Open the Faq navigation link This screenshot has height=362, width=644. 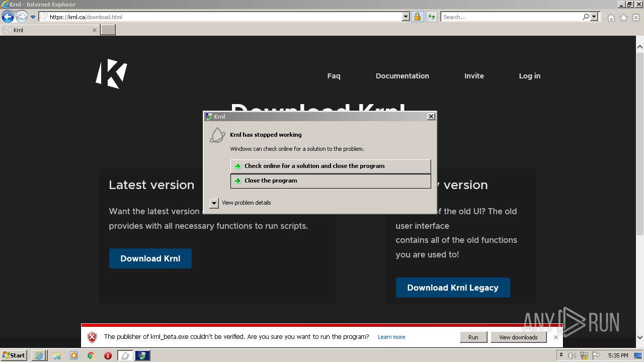[x=334, y=76]
